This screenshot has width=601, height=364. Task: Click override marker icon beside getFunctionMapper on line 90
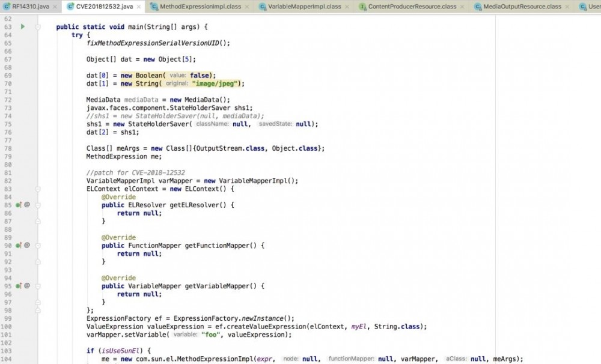pos(19,245)
